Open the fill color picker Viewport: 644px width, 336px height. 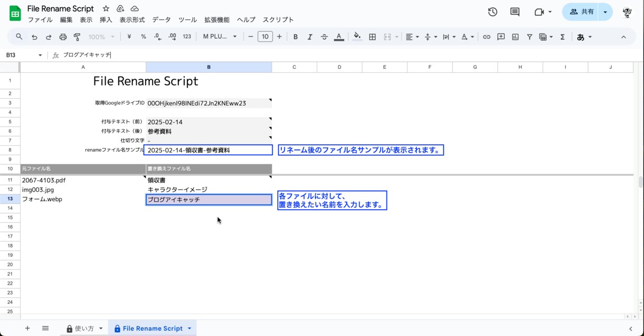point(357,36)
